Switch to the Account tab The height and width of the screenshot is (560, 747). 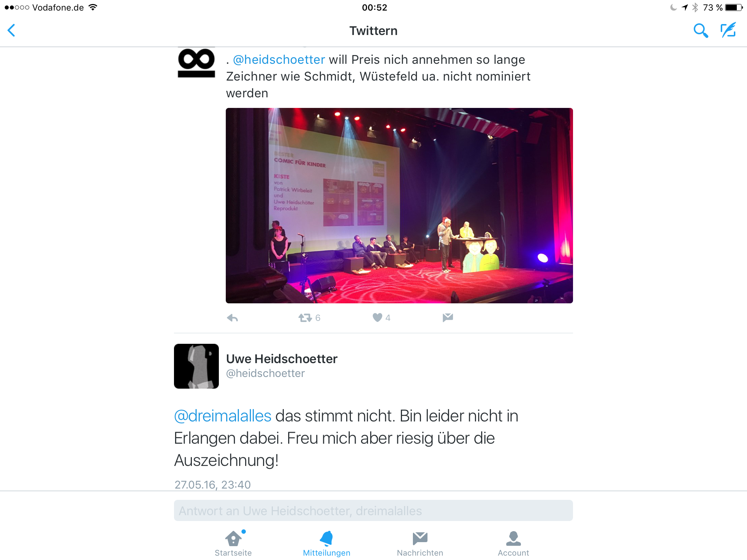tap(513, 544)
